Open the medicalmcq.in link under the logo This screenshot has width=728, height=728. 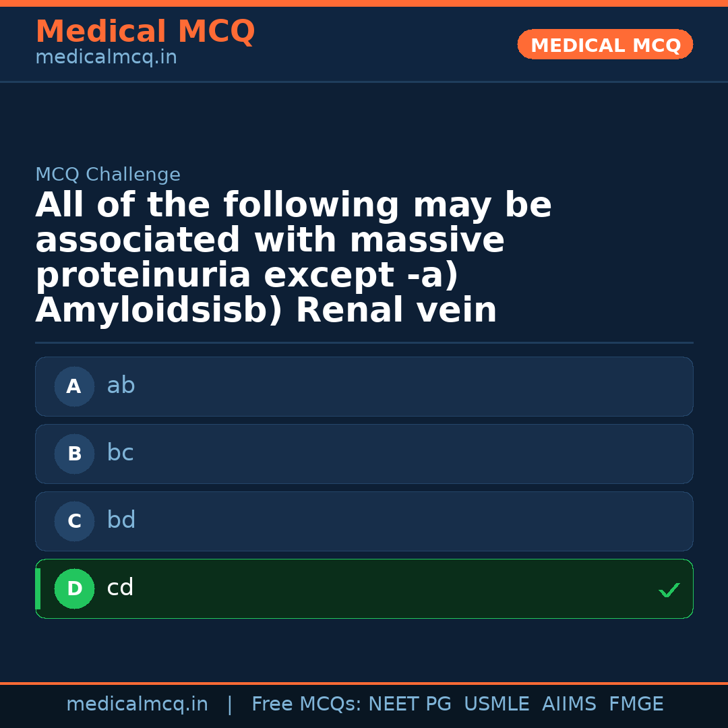pyautogui.click(x=106, y=57)
